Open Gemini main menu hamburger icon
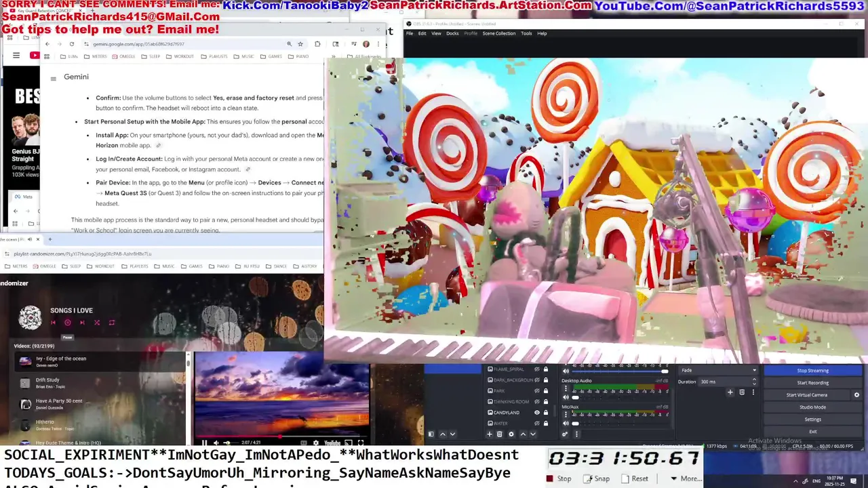The width and height of the screenshot is (868, 488). pyautogui.click(x=53, y=78)
